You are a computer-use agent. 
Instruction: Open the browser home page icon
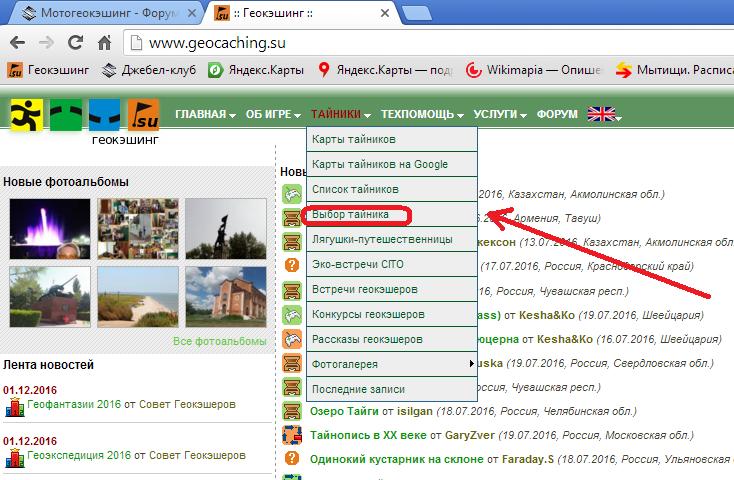tap(104, 43)
